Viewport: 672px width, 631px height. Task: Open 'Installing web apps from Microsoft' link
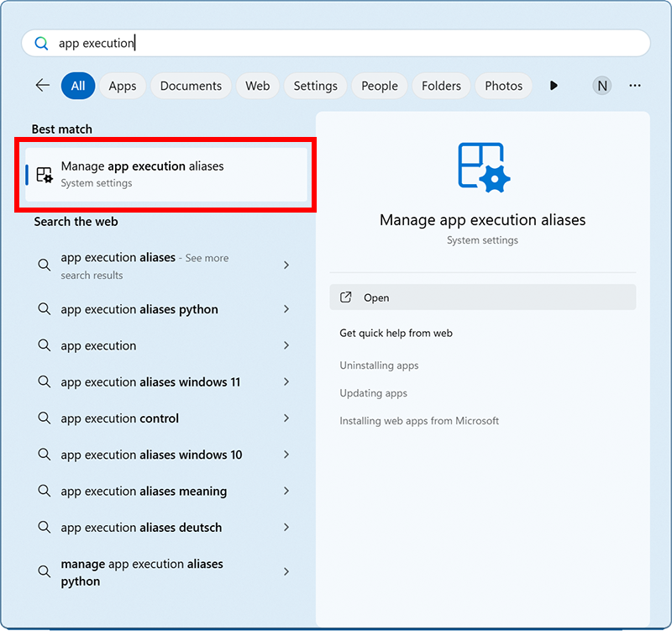[x=419, y=420]
